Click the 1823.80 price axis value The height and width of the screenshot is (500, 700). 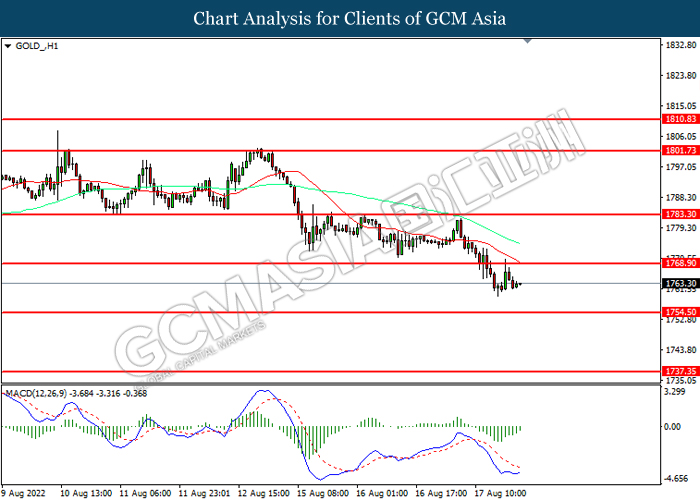click(681, 75)
